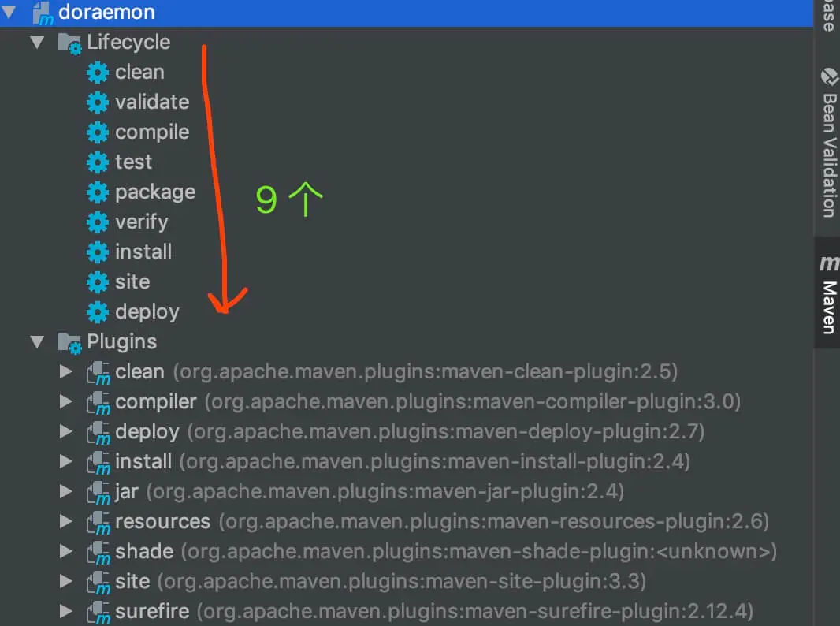Collapse the Plugins tree node
Image resolution: width=840 pixels, height=626 pixels.
pyautogui.click(x=37, y=342)
